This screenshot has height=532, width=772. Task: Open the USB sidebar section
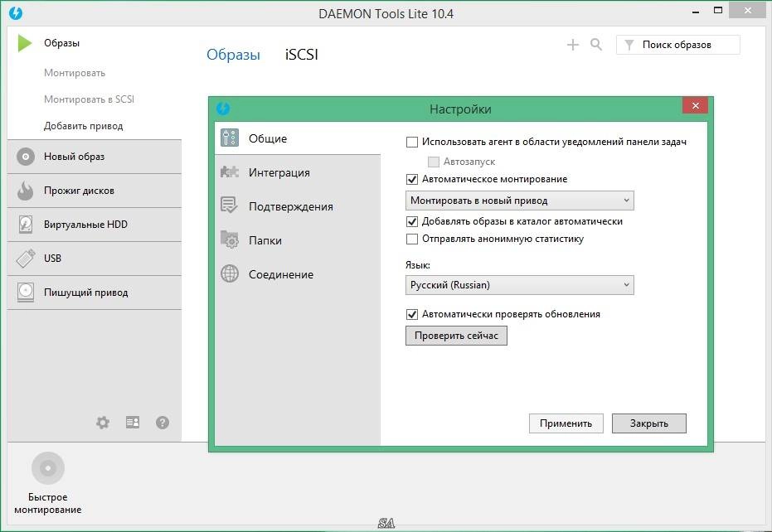[x=94, y=259]
